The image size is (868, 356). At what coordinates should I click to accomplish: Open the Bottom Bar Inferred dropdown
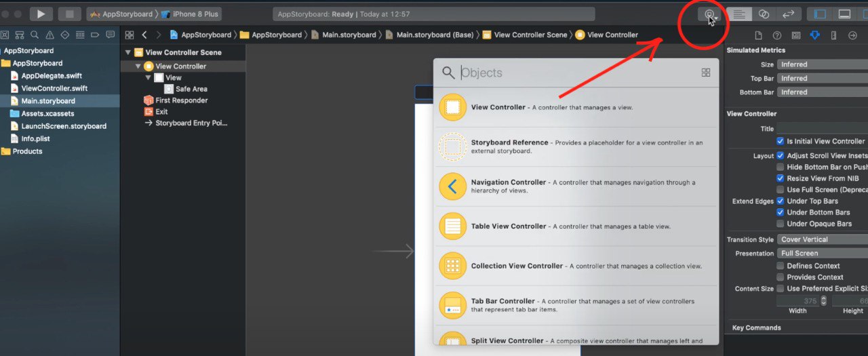pyautogui.click(x=822, y=92)
